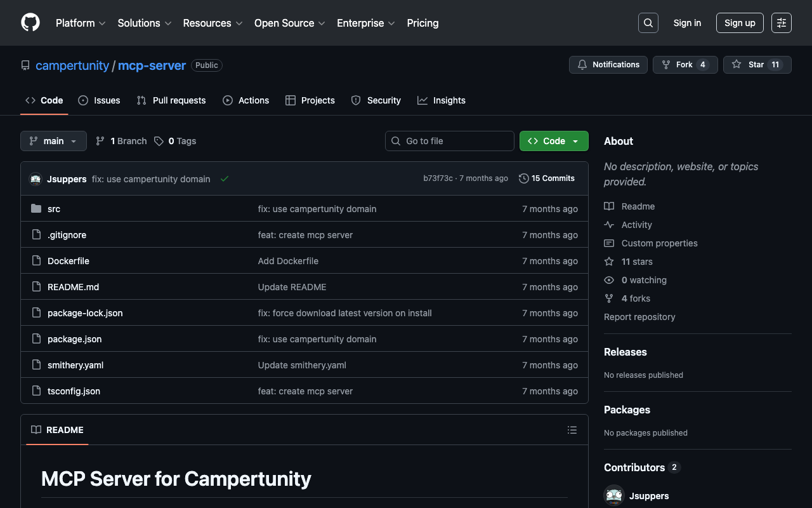Click the appearance settings sliders icon
Screen dimensions: 812x508
pos(781,23)
